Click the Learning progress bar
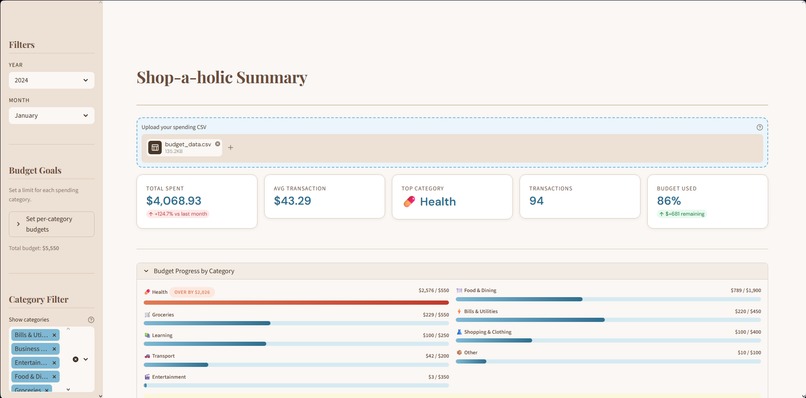 click(296, 344)
